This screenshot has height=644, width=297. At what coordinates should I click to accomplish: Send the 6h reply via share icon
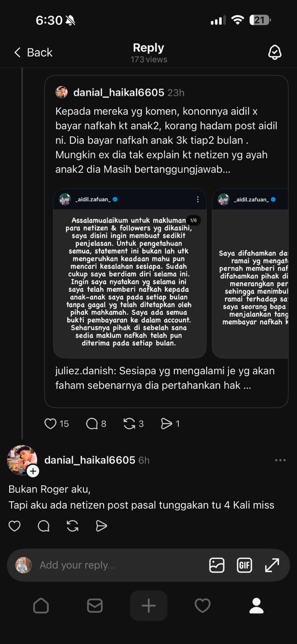click(102, 526)
